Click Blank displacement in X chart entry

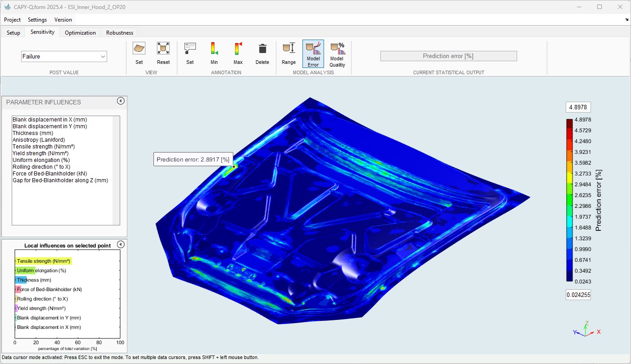point(49,327)
